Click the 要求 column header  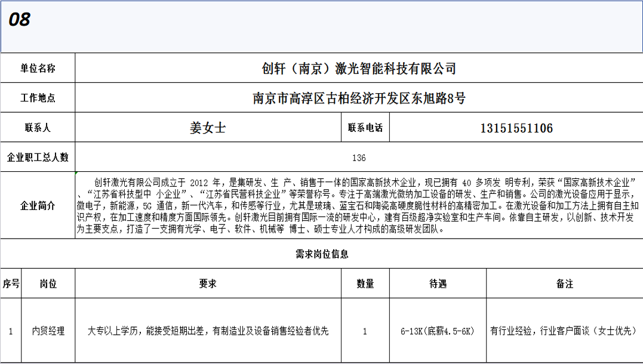click(x=207, y=283)
